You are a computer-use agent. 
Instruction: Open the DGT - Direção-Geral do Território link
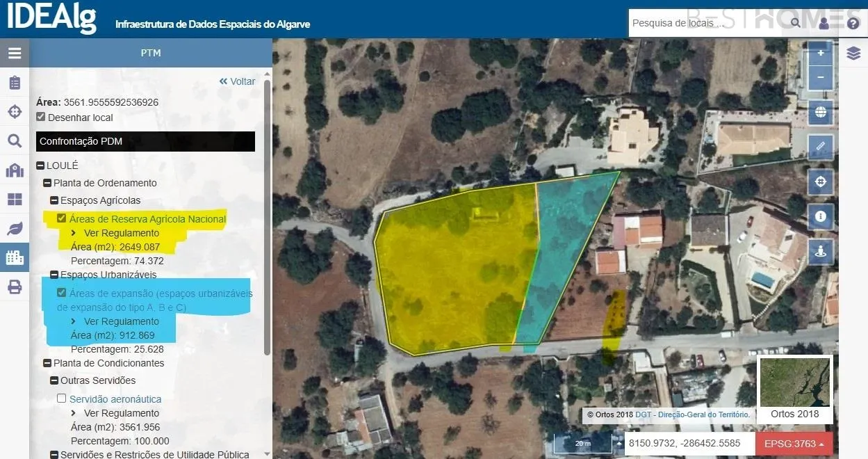pos(692,414)
